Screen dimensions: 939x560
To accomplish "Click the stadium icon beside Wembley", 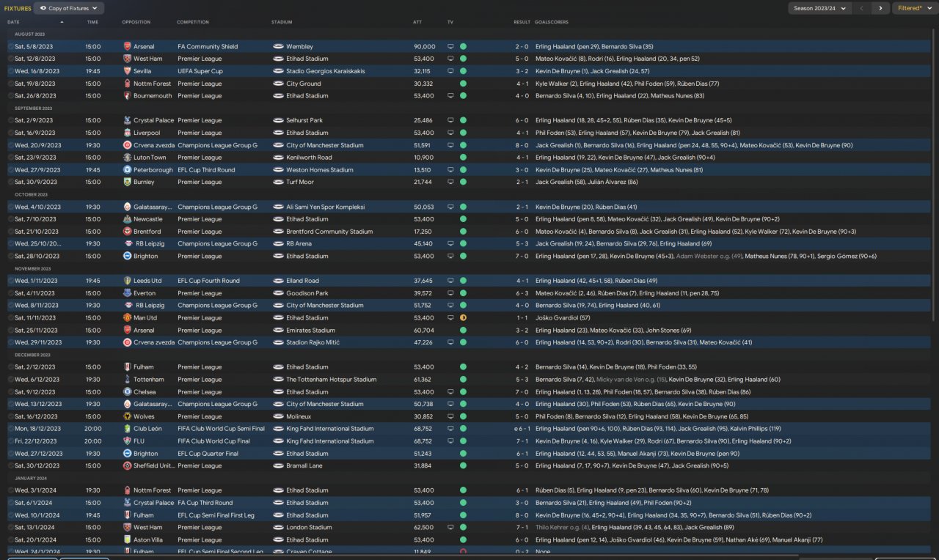I will tap(278, 47).
